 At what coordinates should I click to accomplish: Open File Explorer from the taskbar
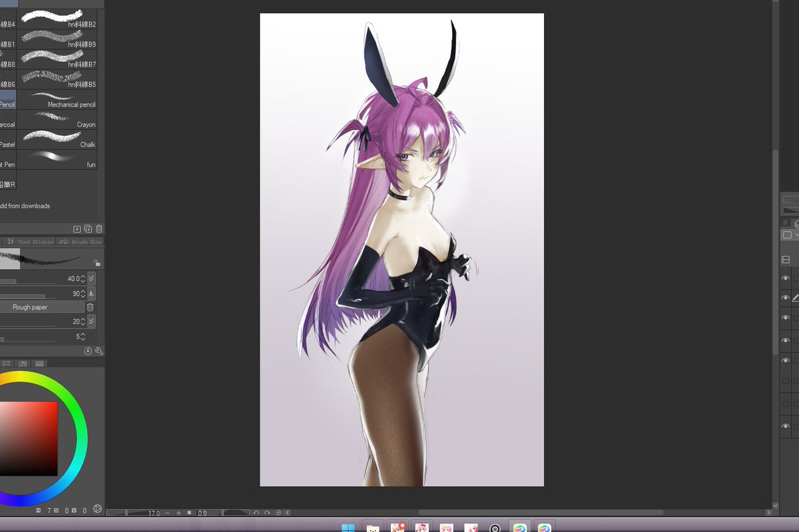coord(374,528)
